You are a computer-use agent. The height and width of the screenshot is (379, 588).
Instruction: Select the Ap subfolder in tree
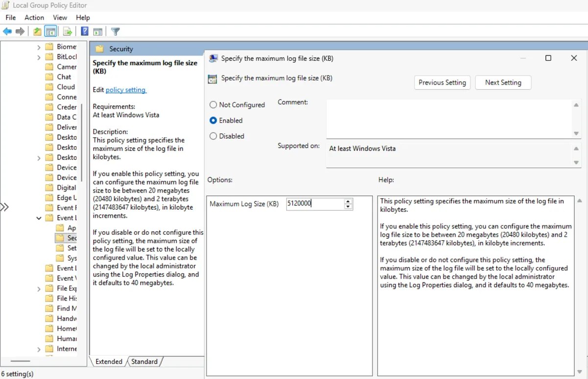[x=66, y=228]
